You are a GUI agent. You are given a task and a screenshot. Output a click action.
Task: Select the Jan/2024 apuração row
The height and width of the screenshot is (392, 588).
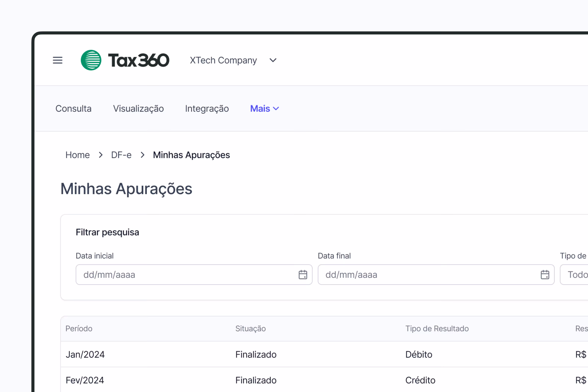[x=85, y=354]
